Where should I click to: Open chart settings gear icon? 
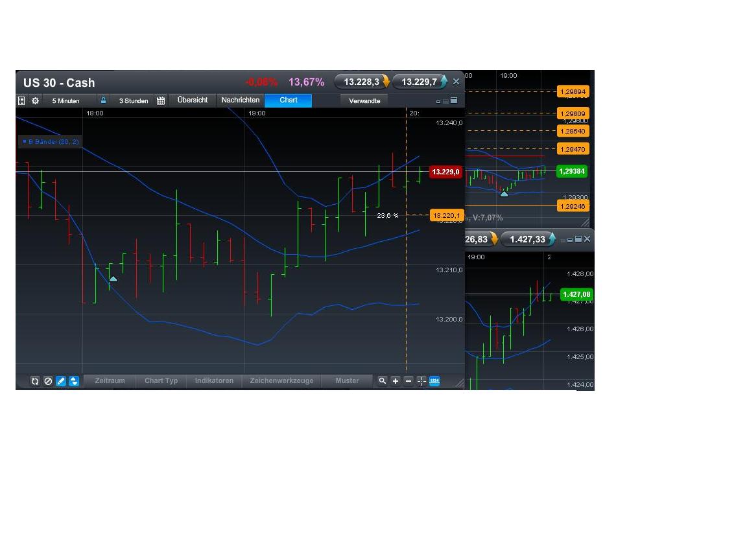click(35, 100)
